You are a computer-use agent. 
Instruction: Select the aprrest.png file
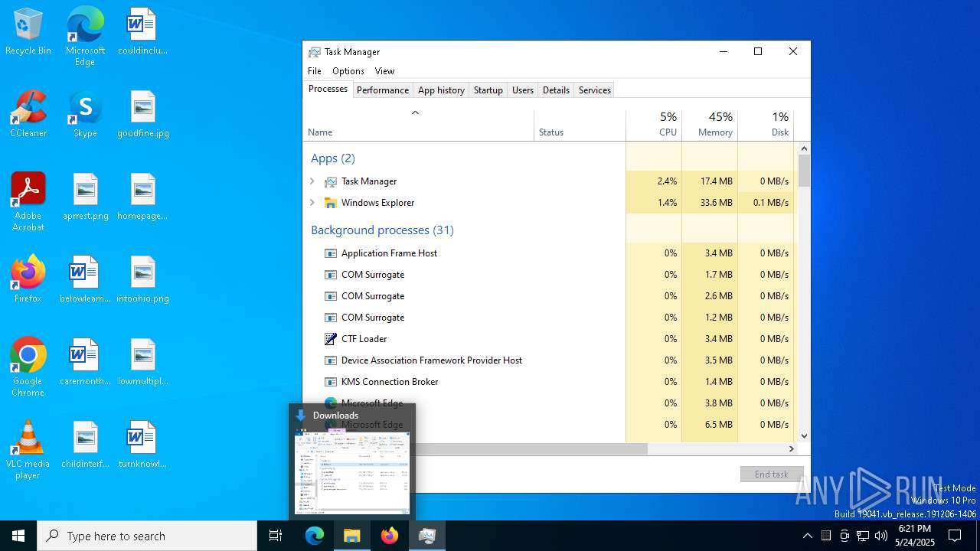(85, 197)
